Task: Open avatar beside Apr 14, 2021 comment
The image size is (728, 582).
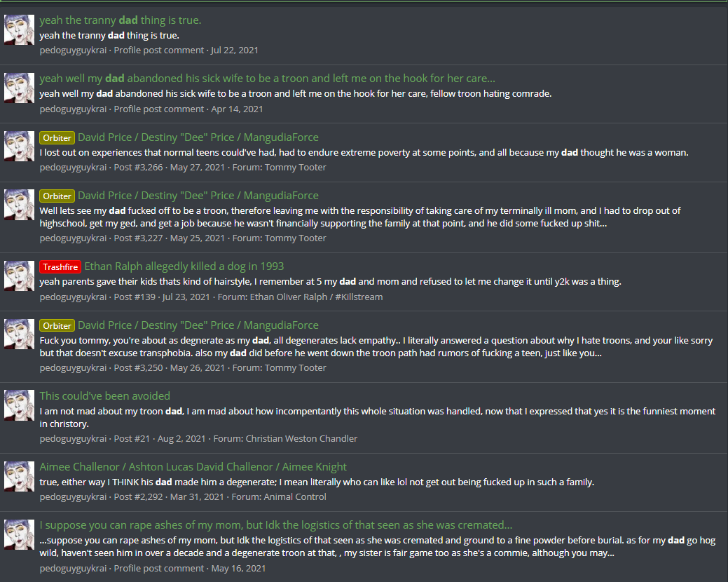Action: click(20, 88)
